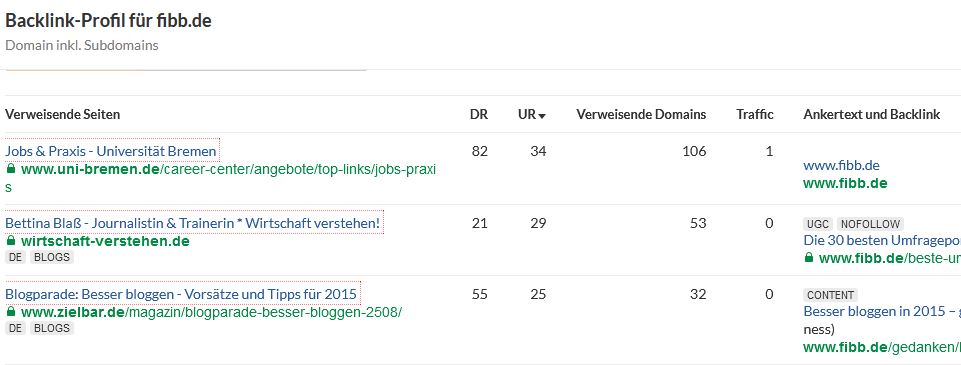This screenshot has width=961, height=365.
Task: Click the lock icon beside www.zielbar.de
Action: [10, 312]
